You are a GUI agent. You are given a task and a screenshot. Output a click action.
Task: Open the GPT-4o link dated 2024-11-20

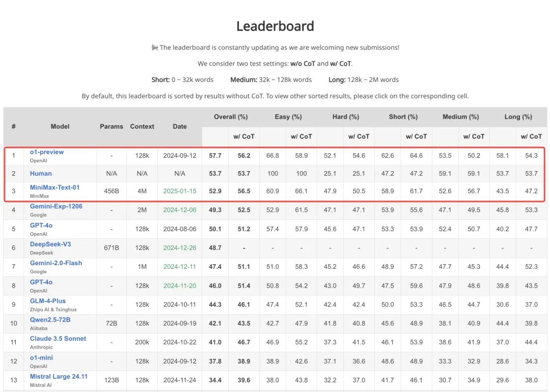coord(41,282)
